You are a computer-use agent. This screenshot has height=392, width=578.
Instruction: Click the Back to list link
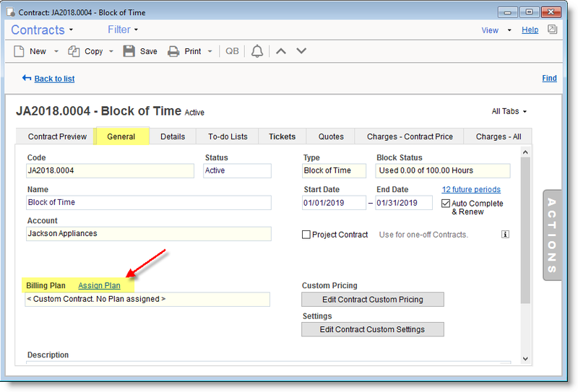point(54,79)
